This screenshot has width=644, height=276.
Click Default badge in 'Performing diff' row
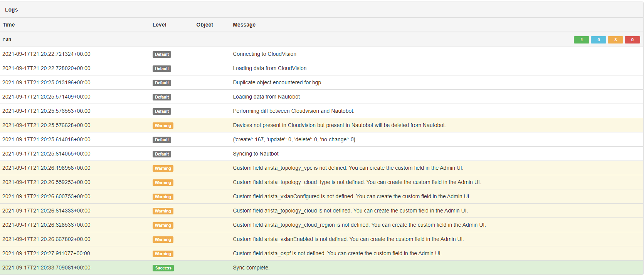point(162,111)
